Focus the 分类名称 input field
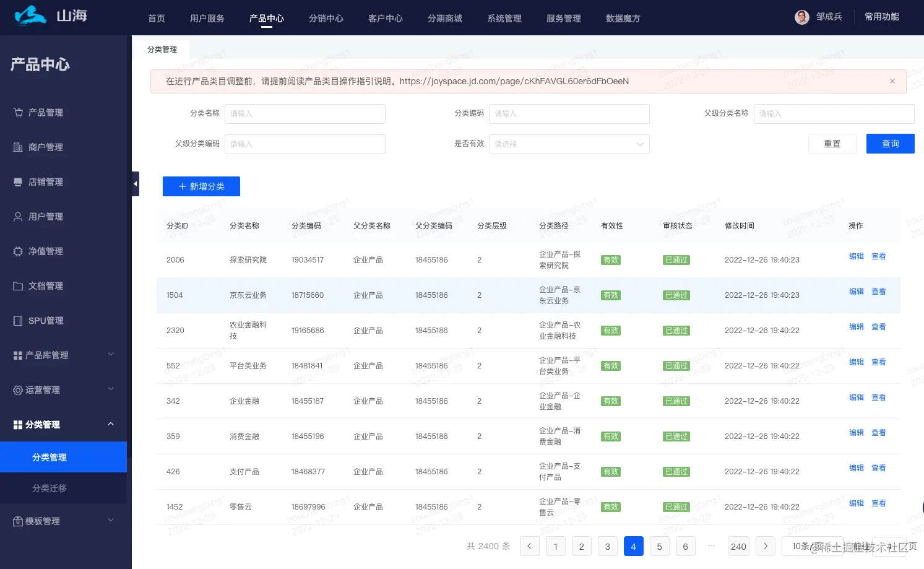Image resolution: width=924 pixels, height=569 pixels. coord(305,114)
